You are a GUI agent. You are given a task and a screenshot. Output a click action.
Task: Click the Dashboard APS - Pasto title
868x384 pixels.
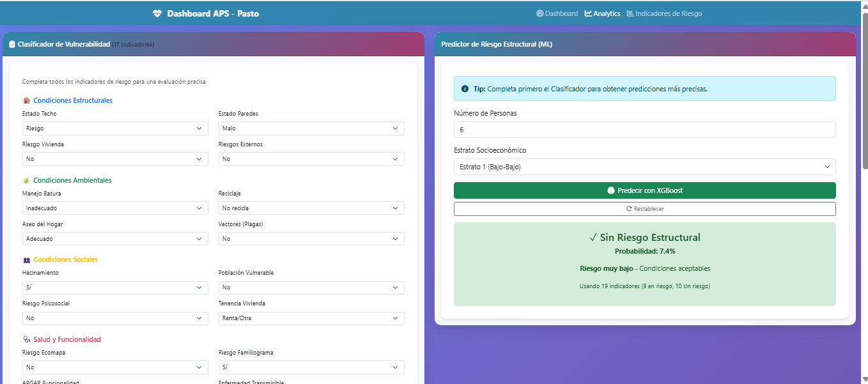(213, 13)
